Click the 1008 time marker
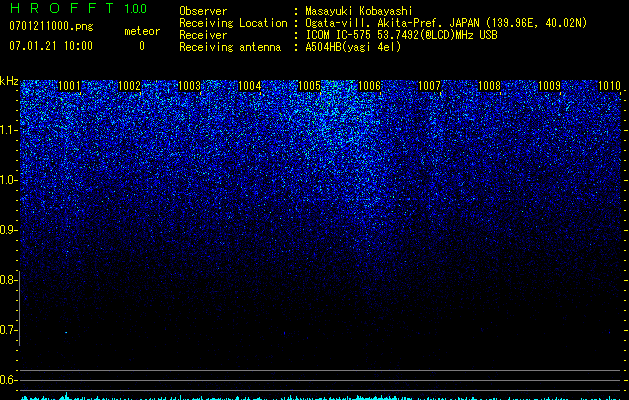Screen dimensions: 629x400 pyautogui.click(x=490, y=86)
